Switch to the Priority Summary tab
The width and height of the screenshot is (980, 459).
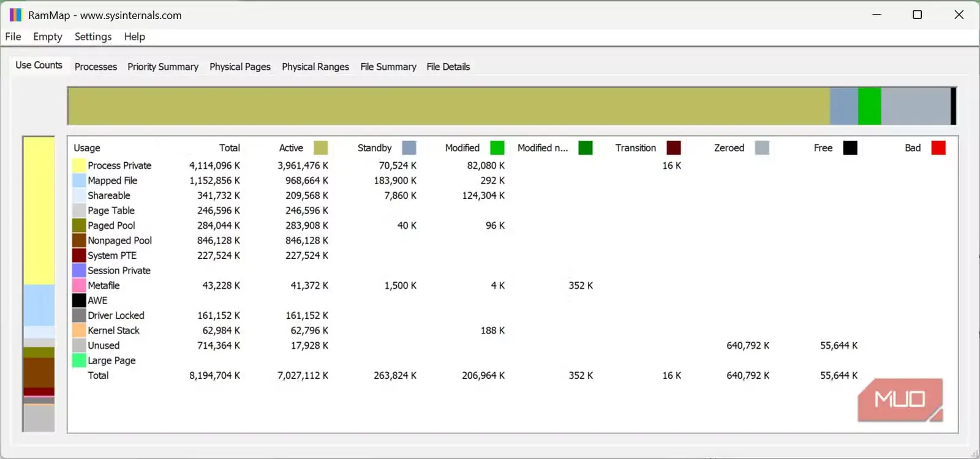tap(163, 67)
